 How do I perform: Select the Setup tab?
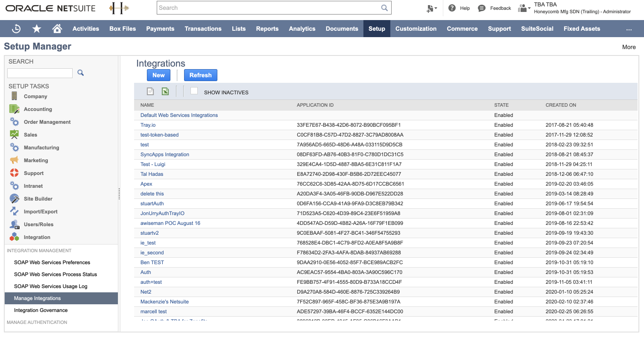tap(376, 29)
